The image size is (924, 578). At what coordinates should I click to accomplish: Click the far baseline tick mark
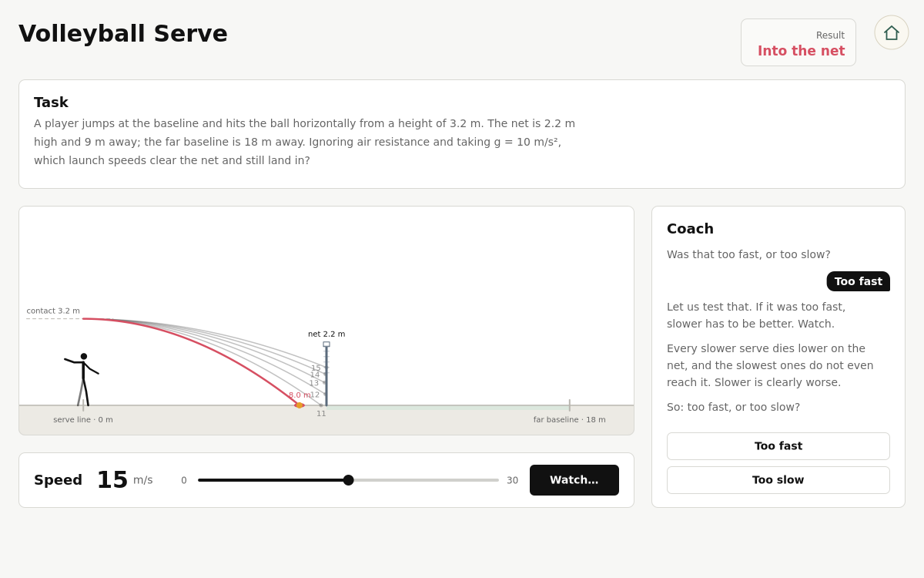(570, 405)
